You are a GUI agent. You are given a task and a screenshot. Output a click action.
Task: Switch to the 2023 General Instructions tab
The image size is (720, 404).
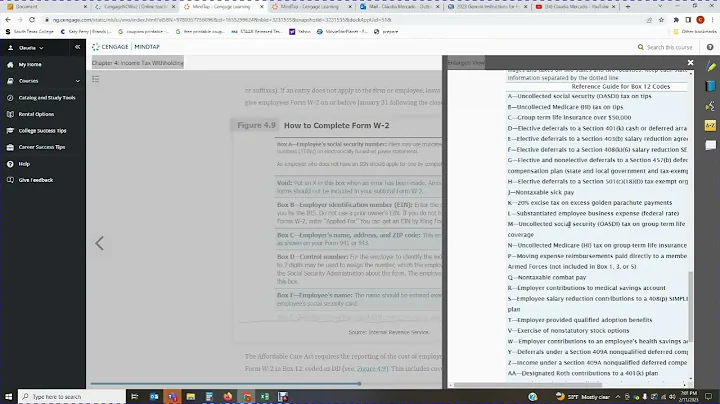(487, 7)
